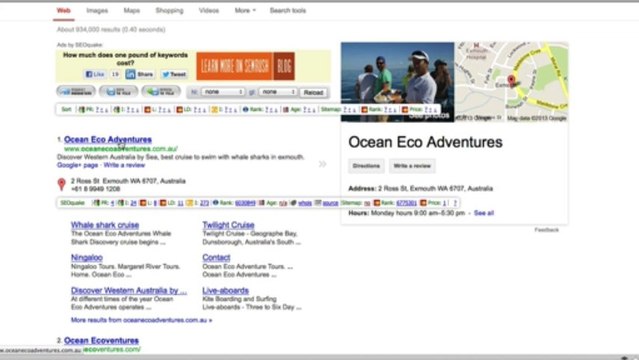
Task: Click the Feedback link below the knowledge panel
Action: coord(546,230)
